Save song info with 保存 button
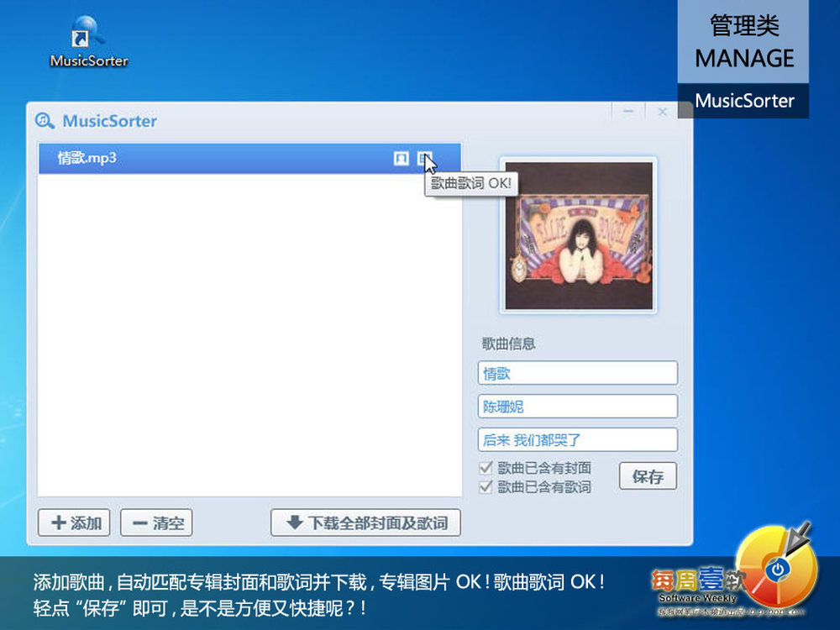 648,476
